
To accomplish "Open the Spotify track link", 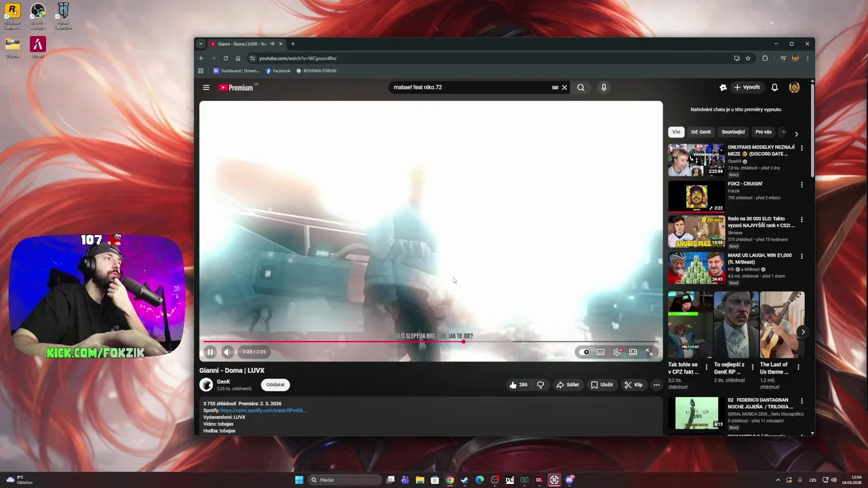I will pos(264,410).
